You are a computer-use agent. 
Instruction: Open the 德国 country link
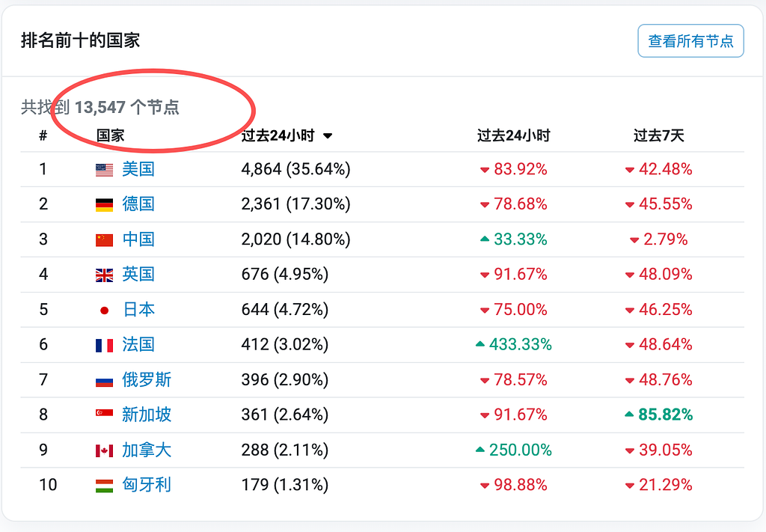pyautogui.click(x=138, y=204)
